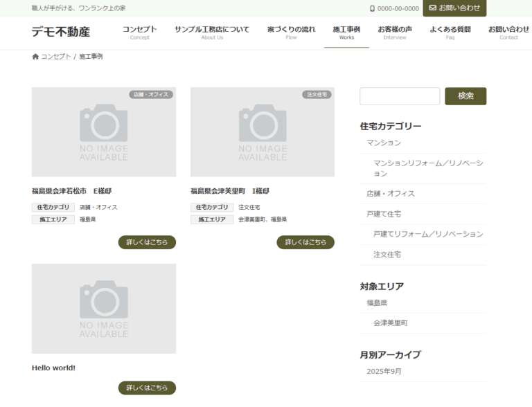Open the 2025年9月 monthly archive

click(384, 371)
